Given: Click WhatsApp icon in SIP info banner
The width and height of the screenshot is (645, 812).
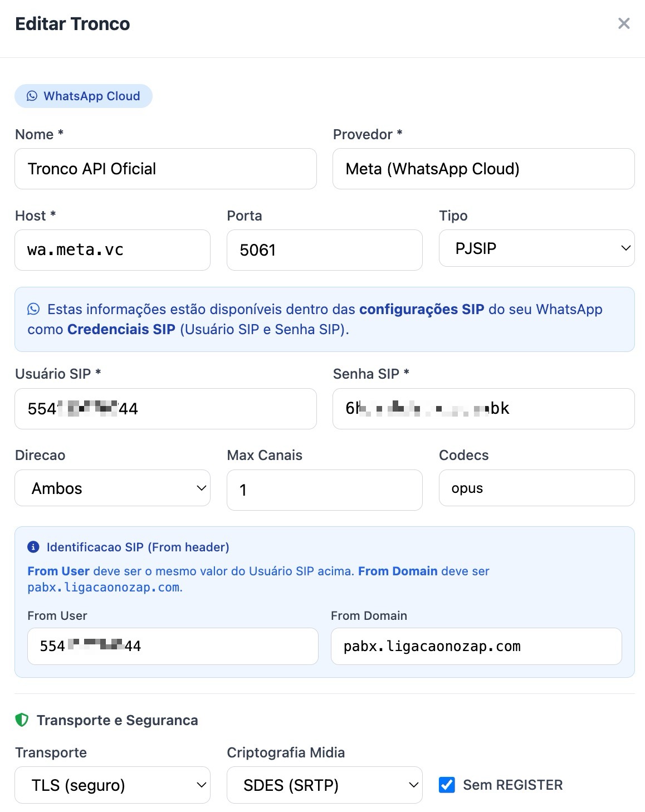Looking at the screenshot, I should pos(33,309).
